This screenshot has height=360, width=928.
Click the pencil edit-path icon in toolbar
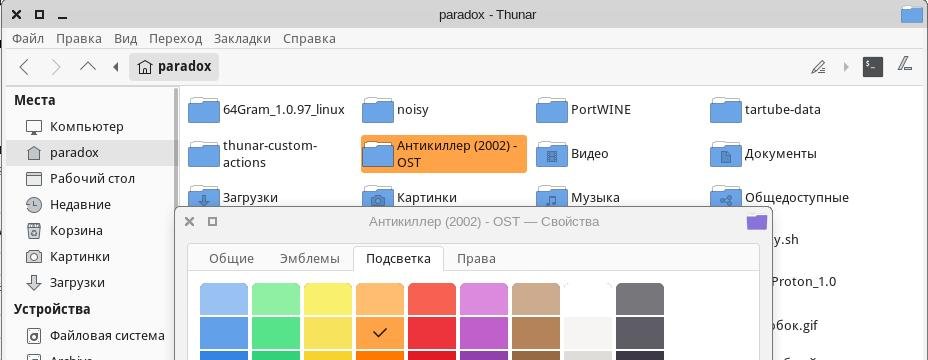click(819, 67)
